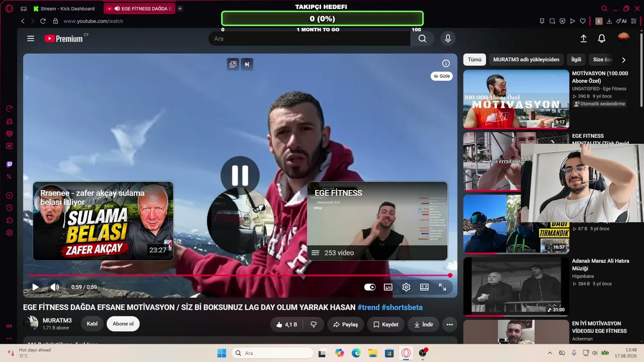Open the YouTube upload/create icon
The height and width of the screenshot is (362, 644).
[584, 39]
